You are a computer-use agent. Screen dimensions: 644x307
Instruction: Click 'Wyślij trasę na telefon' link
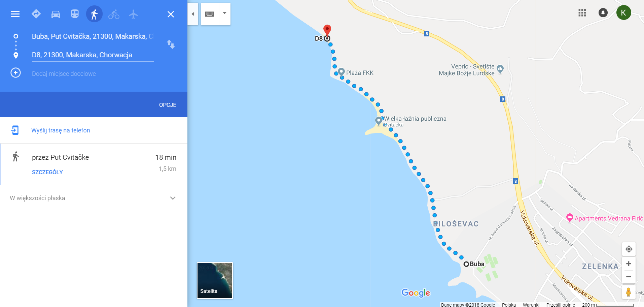61,130
